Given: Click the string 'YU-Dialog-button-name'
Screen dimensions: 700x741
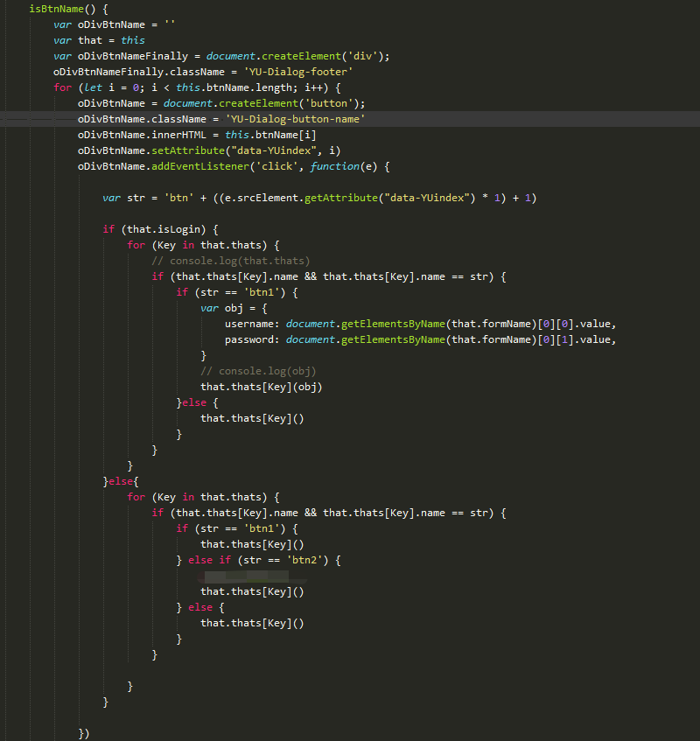Looking at the screenshot, I should pyautogui.click(x=295, y=119).
